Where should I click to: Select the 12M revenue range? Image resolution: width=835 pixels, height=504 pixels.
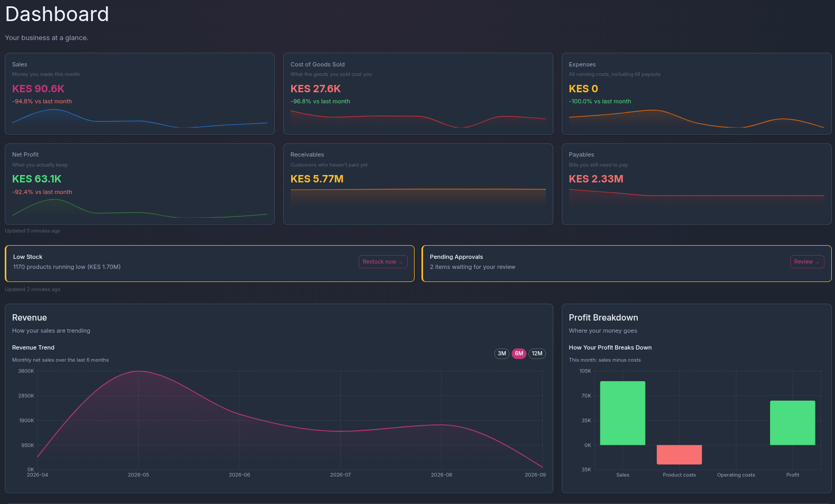point(537,354)
